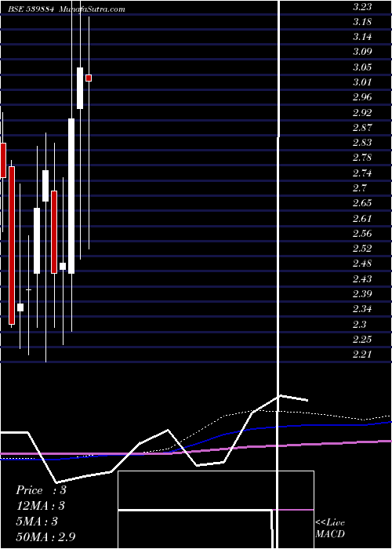The height and width of the screenshot is (549, 392).
Task: Click the 2.74 price axis label
Action: (362, 173)
